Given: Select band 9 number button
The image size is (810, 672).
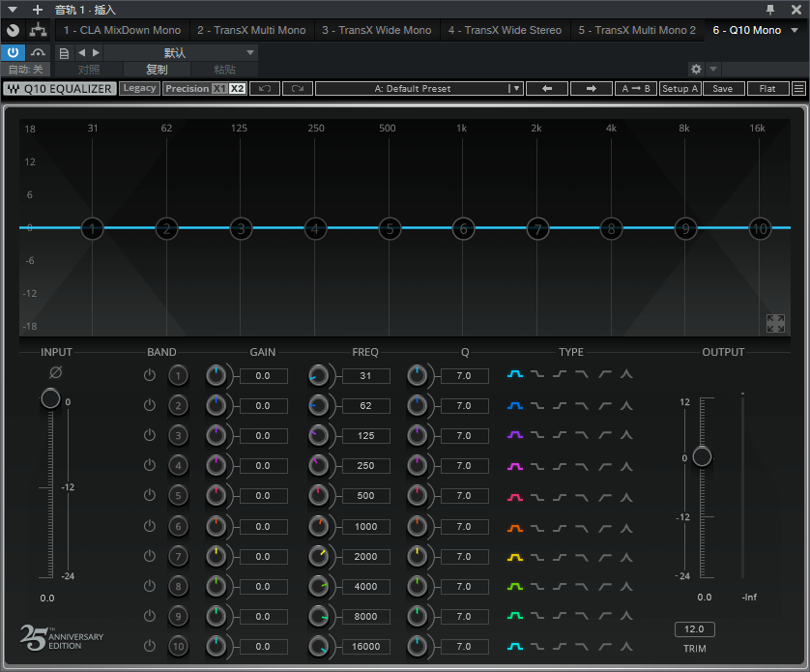Looking at the screenshot, I should click(x=178, y=616).
